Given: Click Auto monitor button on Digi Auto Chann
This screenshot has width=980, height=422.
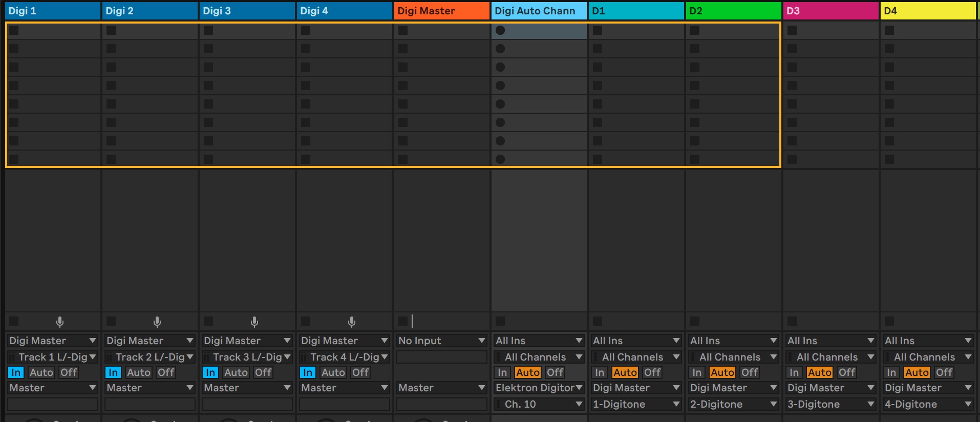Looking at the screenshot, I should (527, 372).
